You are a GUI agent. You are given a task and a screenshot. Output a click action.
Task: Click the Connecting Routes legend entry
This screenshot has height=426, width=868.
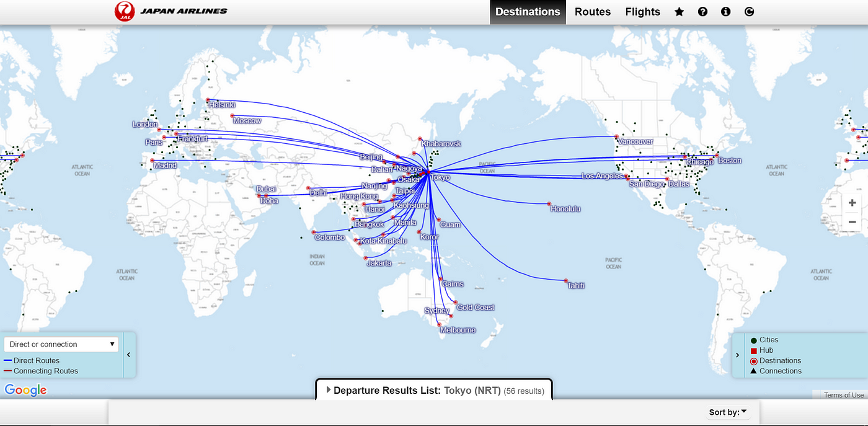[41, 371]
